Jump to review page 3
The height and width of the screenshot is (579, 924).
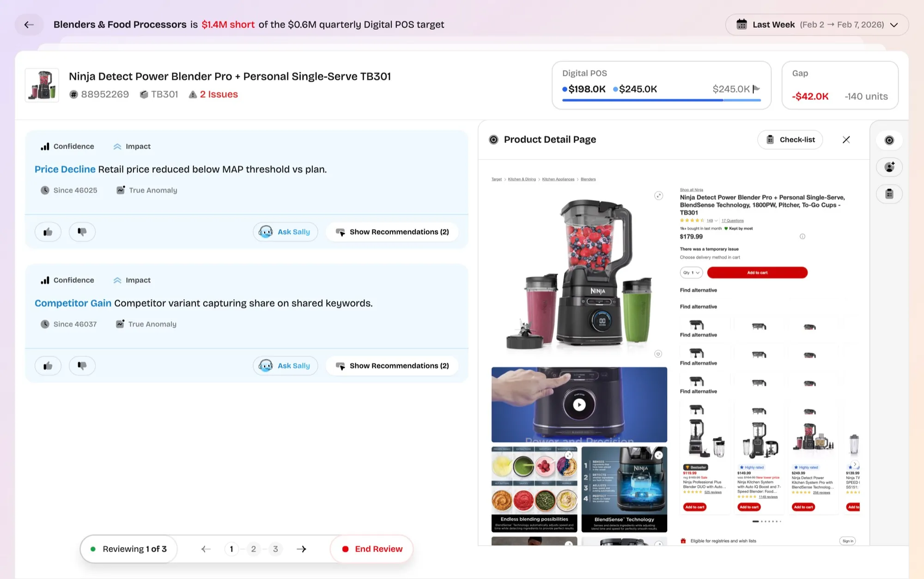276,549
